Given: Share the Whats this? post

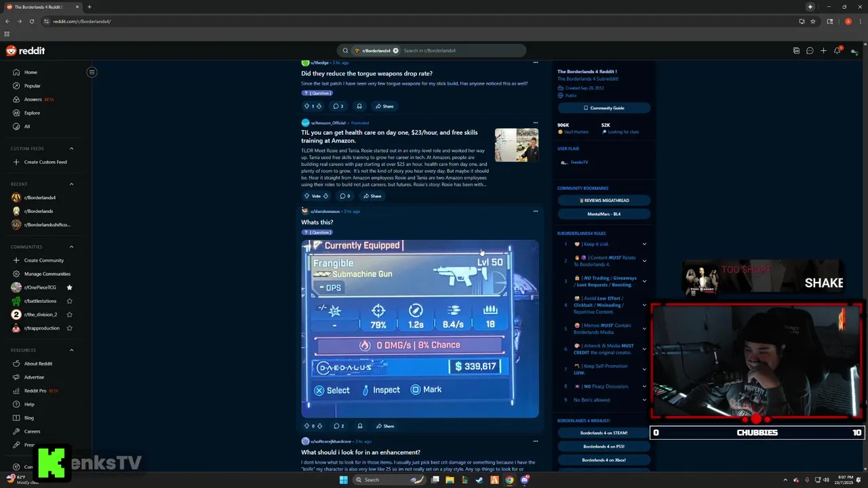Looking at the screenshot, I should pos(384,426).
